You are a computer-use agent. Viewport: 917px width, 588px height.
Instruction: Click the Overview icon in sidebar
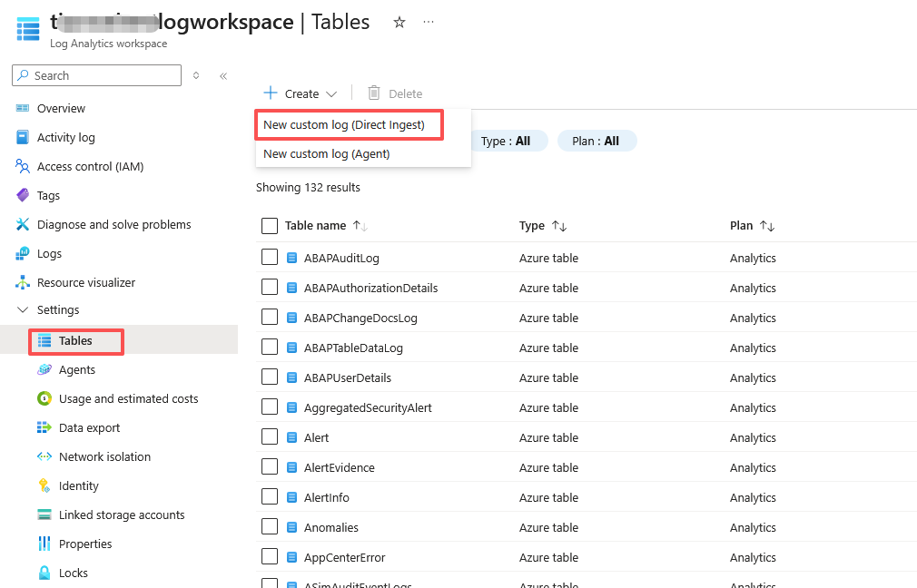(23, 108)
